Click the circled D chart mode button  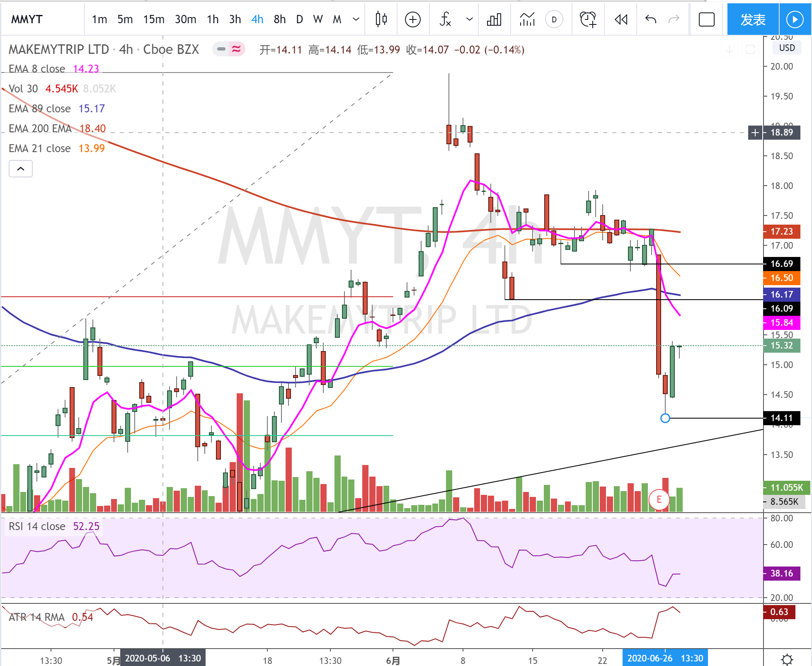[x=554, y=19]
